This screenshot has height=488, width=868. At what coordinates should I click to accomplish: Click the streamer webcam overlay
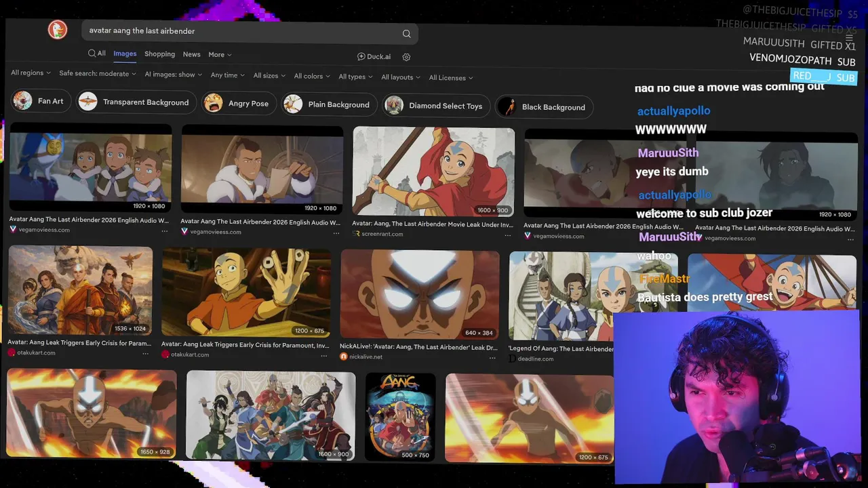tap(738, 396)
